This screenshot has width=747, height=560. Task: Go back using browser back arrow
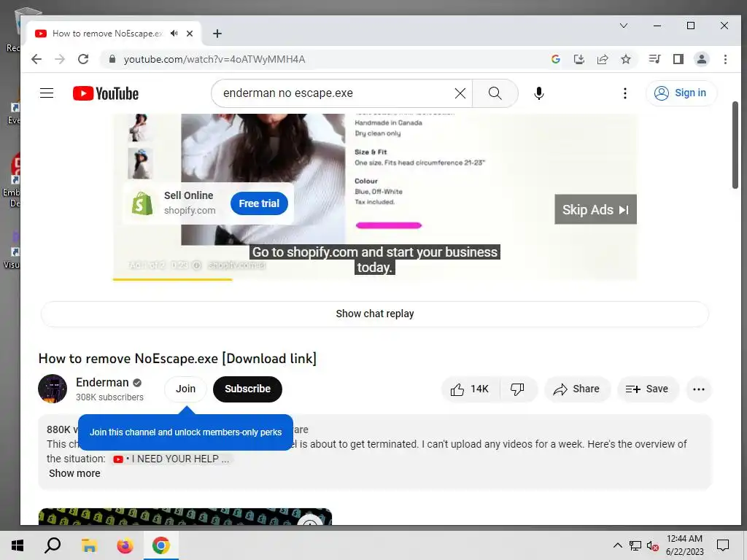point(36,59)
